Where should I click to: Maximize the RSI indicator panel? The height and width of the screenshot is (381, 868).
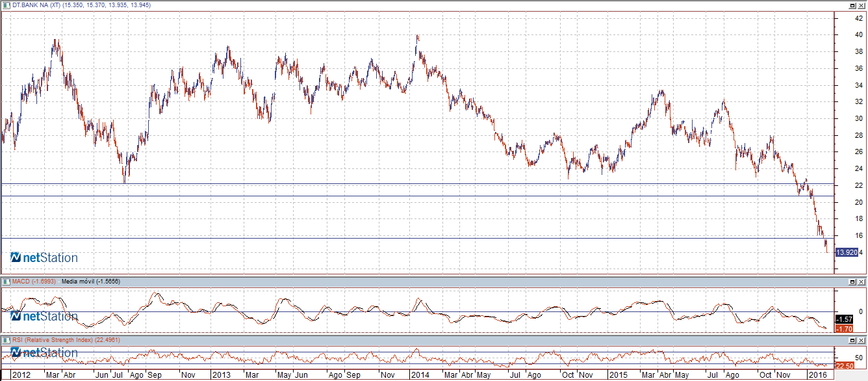(852, 340)
